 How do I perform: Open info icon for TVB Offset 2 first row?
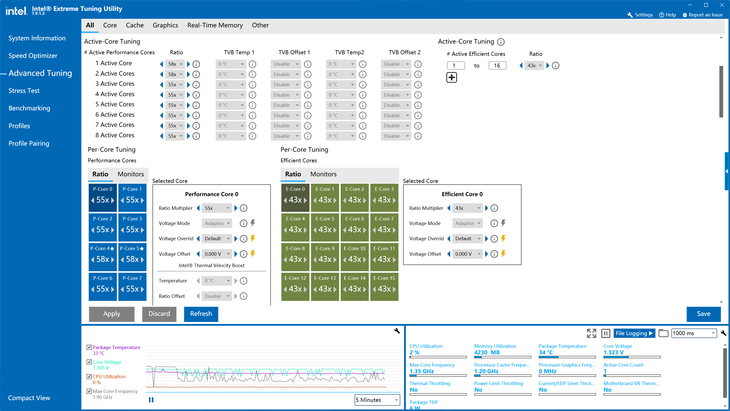[418, 64]
